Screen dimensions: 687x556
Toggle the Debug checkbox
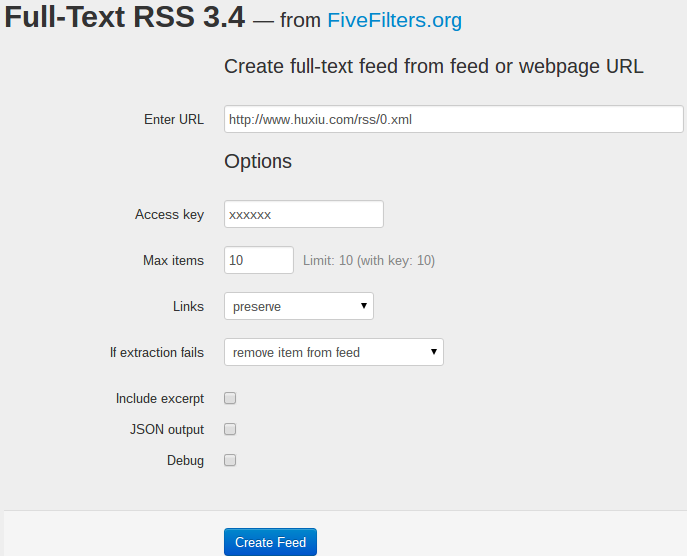[x=230, y=460]
